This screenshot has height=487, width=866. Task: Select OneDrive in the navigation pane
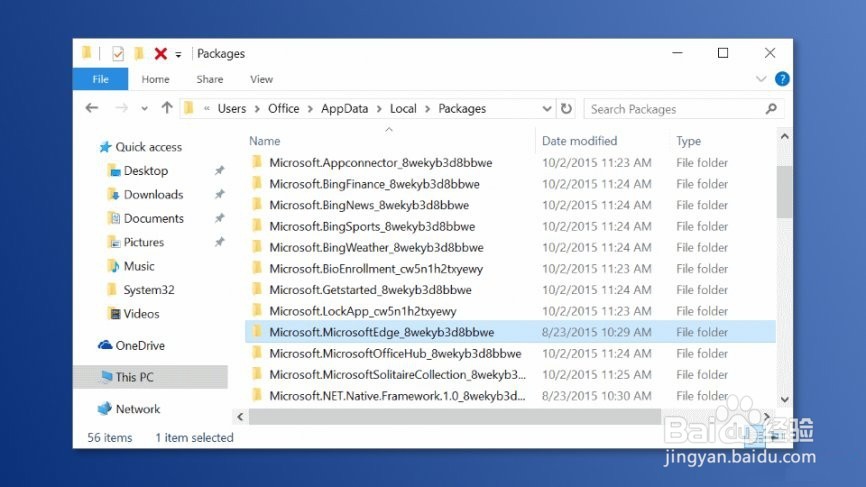[x=140, y=345]
